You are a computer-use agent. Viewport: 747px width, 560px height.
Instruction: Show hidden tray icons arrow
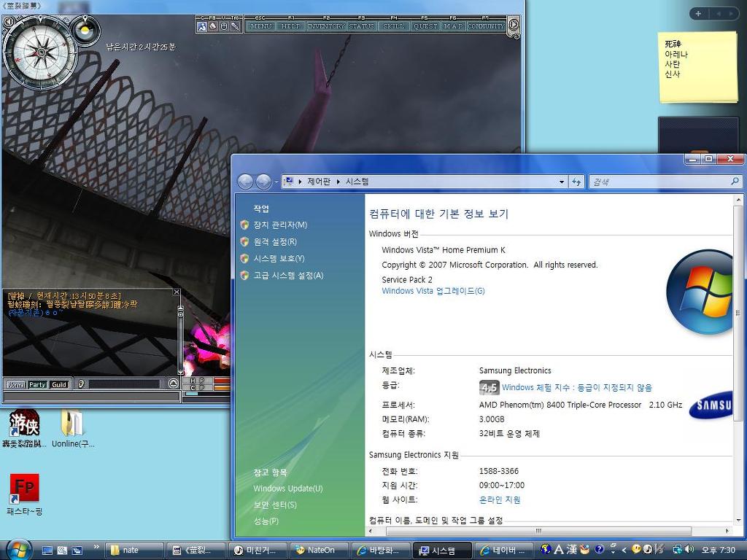click(x=624, y=550)
